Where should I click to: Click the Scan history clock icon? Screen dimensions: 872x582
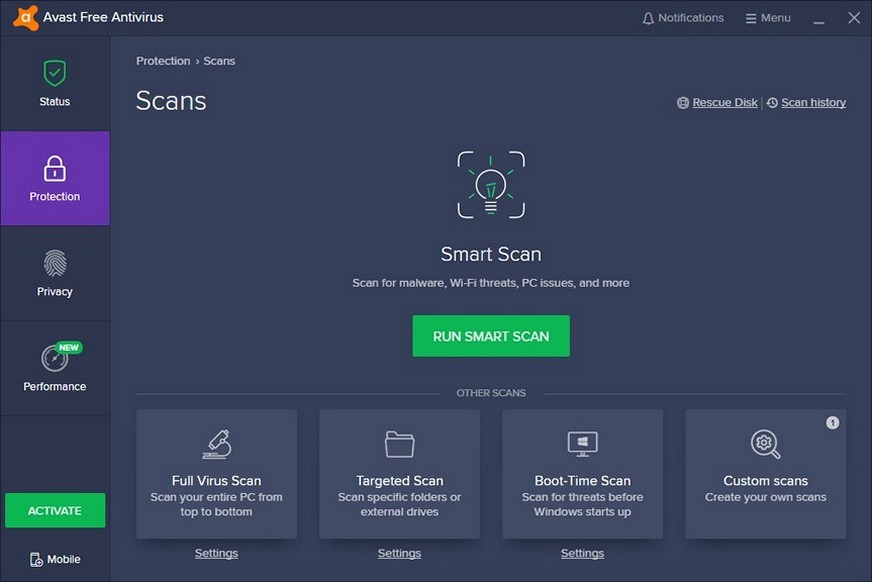(x=772, y=103)
